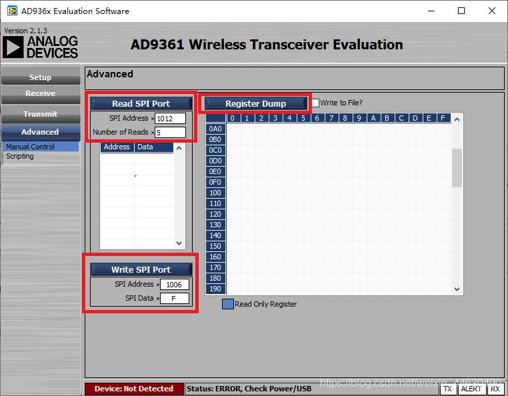
Task: Select register row 120
Action: [x=215, y=214]
